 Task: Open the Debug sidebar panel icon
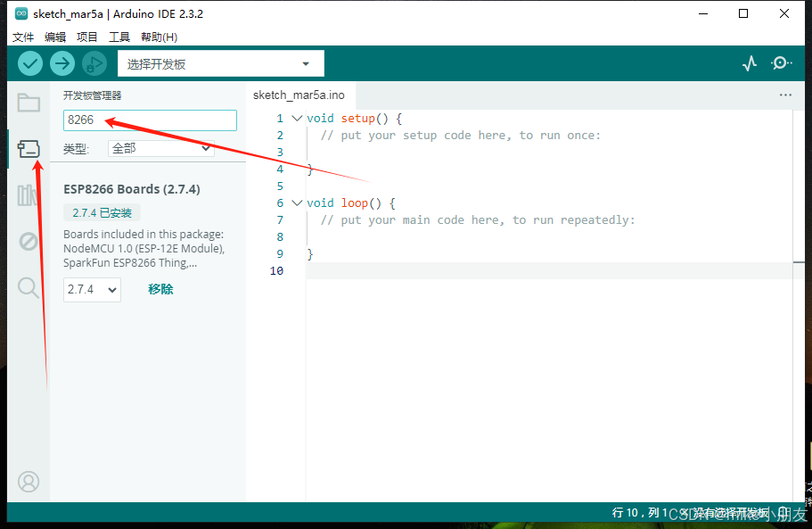(29, 242)
